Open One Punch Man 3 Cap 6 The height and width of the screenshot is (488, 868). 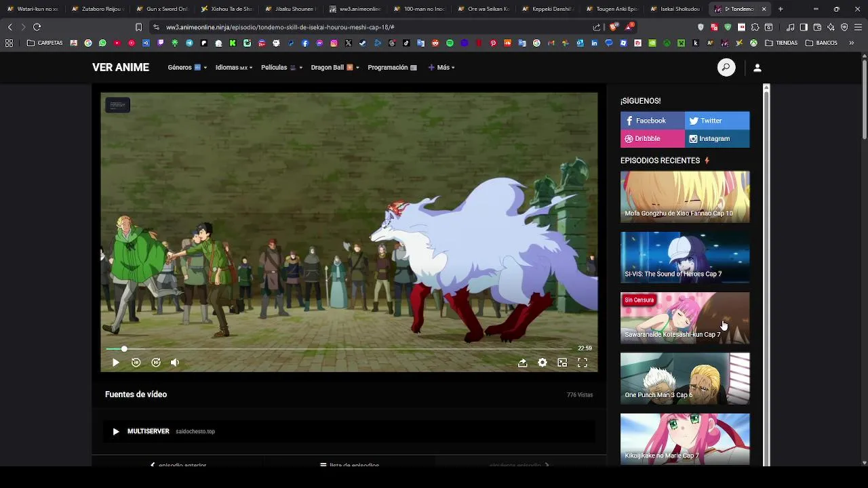point(685,378)
